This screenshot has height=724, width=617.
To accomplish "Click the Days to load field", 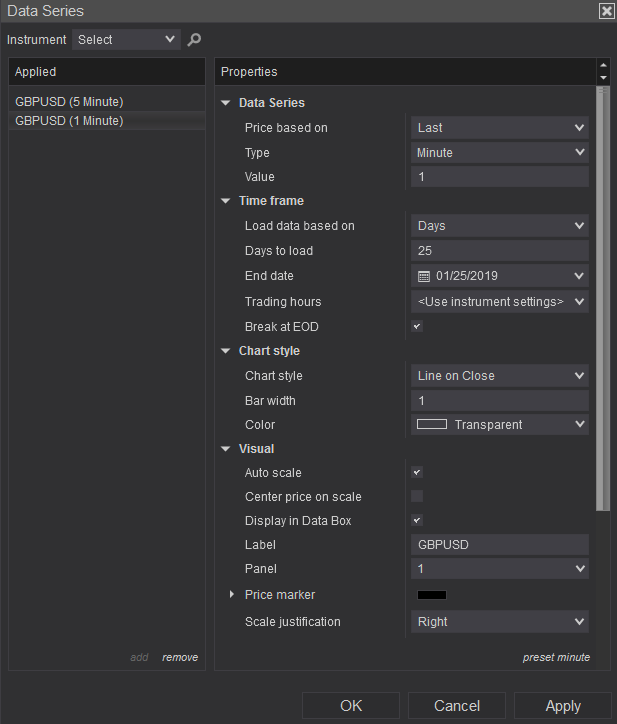I will coord(500,251).
